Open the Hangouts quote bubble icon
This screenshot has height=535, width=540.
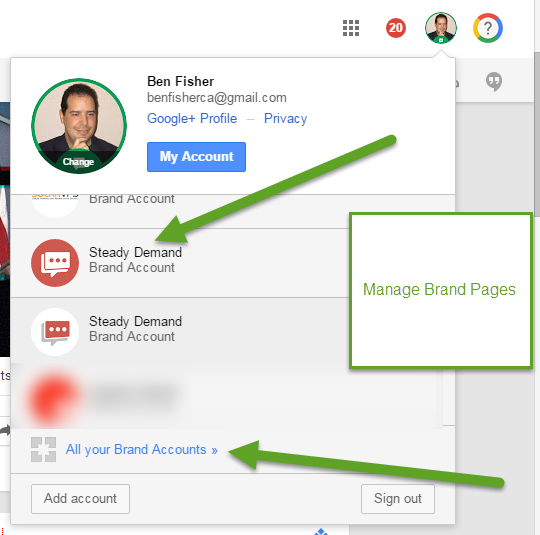(494, 81)
